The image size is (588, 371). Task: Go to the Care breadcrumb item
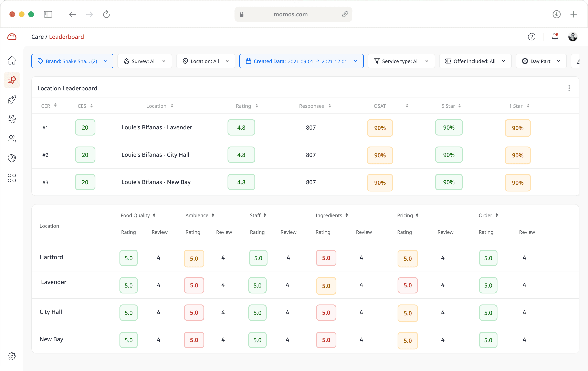tap(38, 37)
